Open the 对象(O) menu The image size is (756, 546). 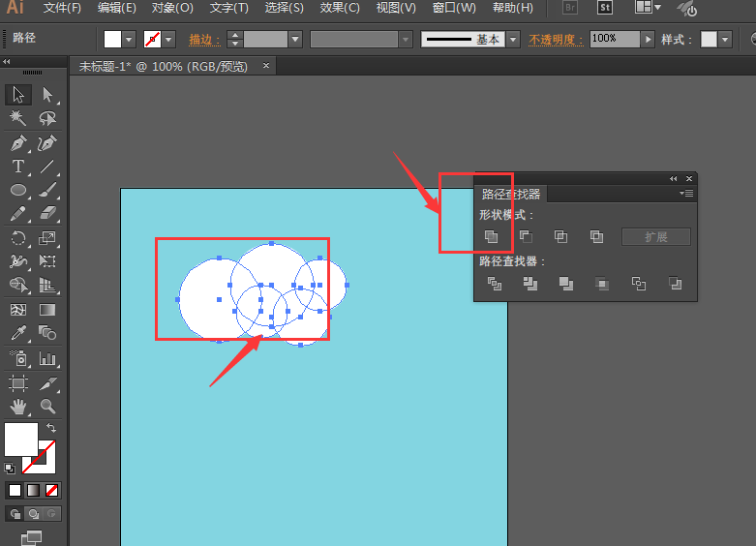[172, 8]
